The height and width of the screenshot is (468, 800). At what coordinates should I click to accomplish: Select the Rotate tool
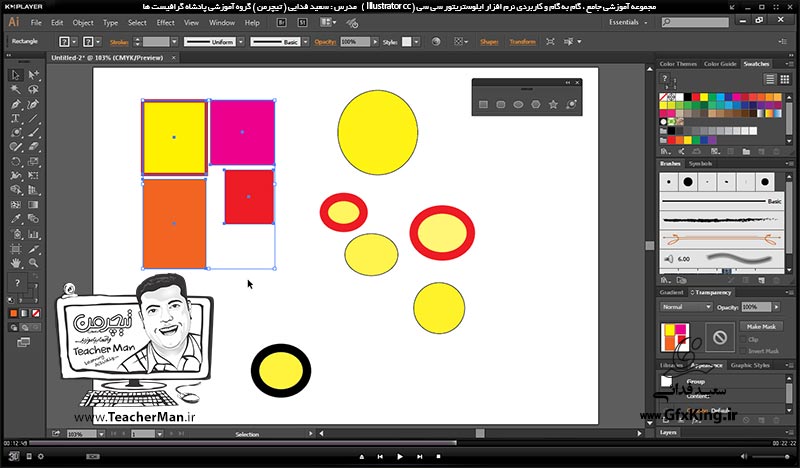pos(15,161)
